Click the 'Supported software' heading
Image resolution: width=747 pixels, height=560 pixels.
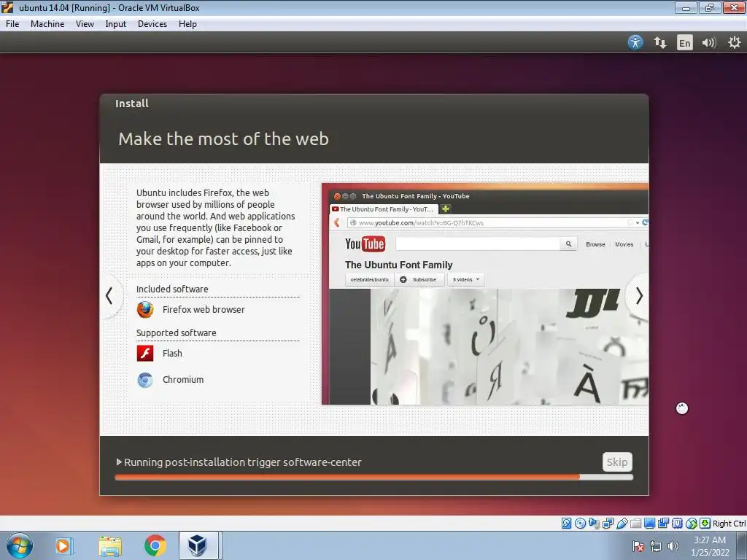177,332
